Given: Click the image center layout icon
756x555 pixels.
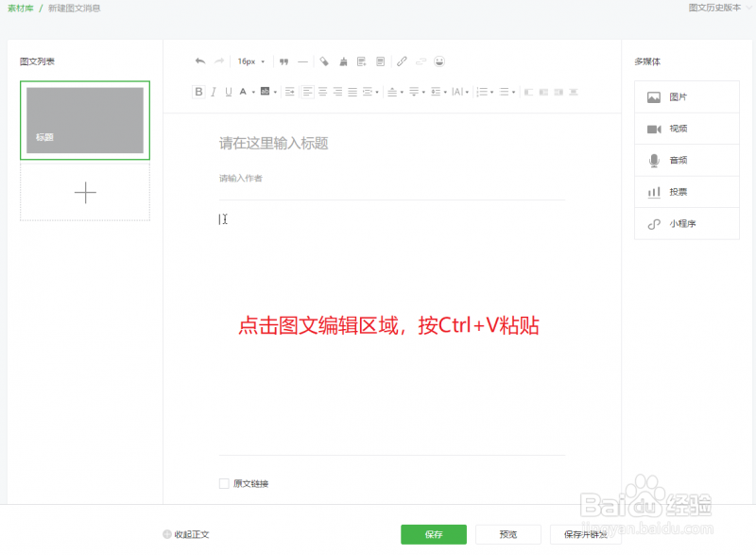Looking at the screenshot, I should click(574, 92).
